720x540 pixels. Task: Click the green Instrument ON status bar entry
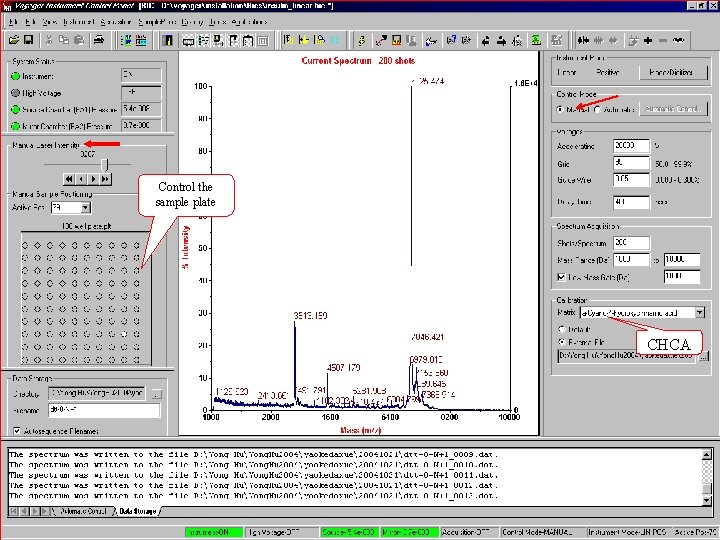[x=214, y=532]
